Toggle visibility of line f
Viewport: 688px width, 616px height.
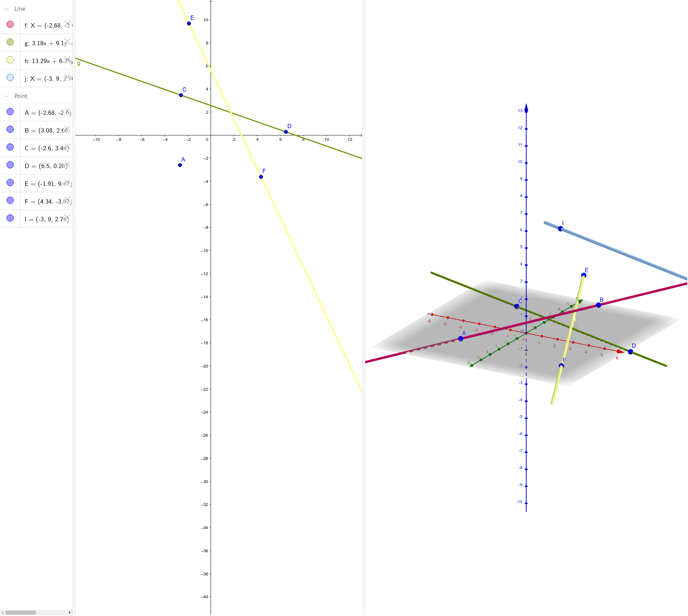(x=10, y=24)
